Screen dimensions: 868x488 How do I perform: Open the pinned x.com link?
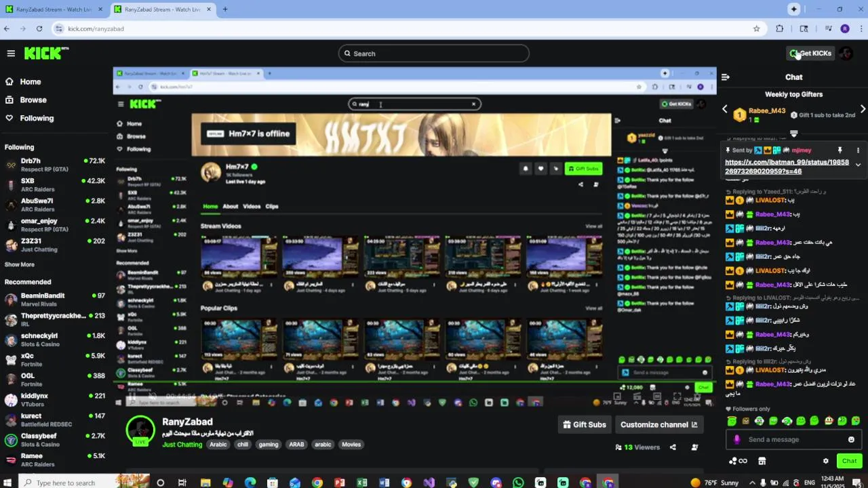coord(787,167)
